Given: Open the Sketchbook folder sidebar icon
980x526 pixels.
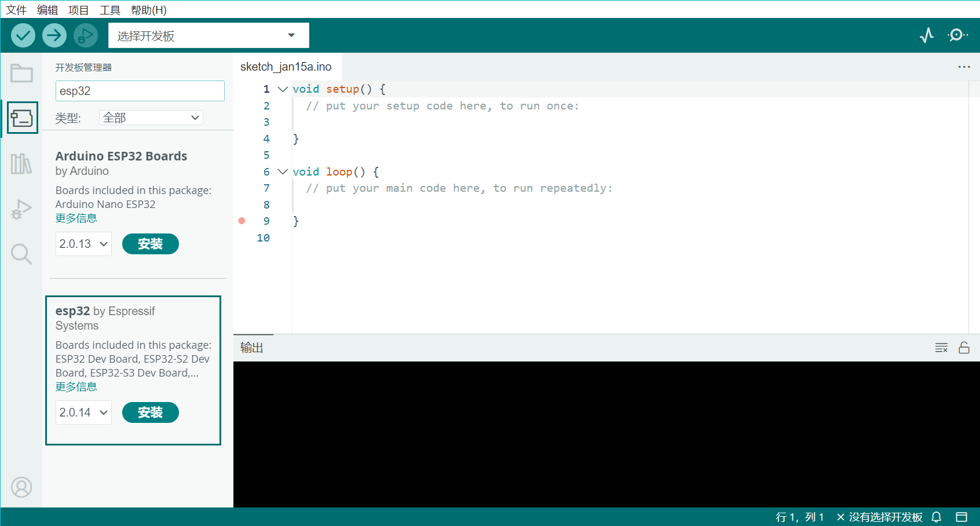Looking at the screenshot, I should (21, 73).
